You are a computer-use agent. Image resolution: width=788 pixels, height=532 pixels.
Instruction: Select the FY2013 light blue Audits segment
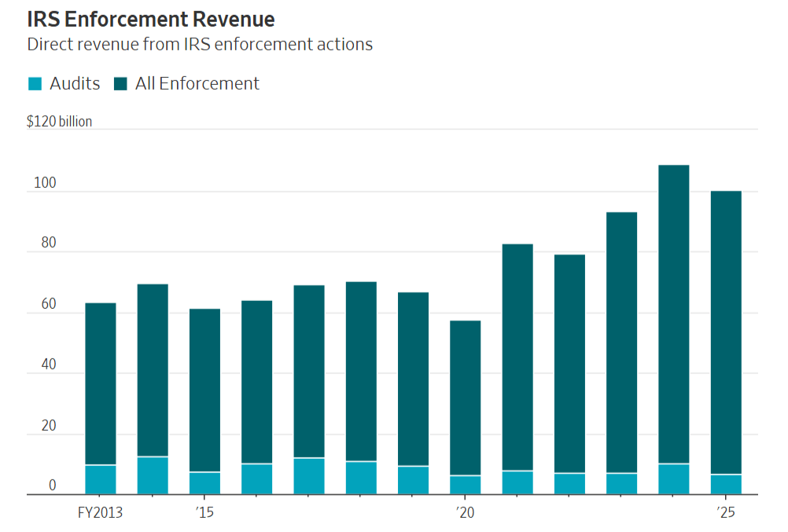(x=101, y=479)
